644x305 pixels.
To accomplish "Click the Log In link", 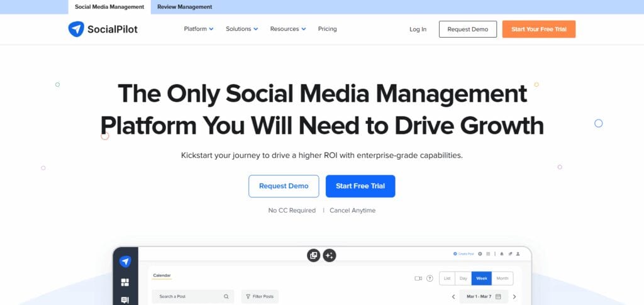I will [418, 29].
